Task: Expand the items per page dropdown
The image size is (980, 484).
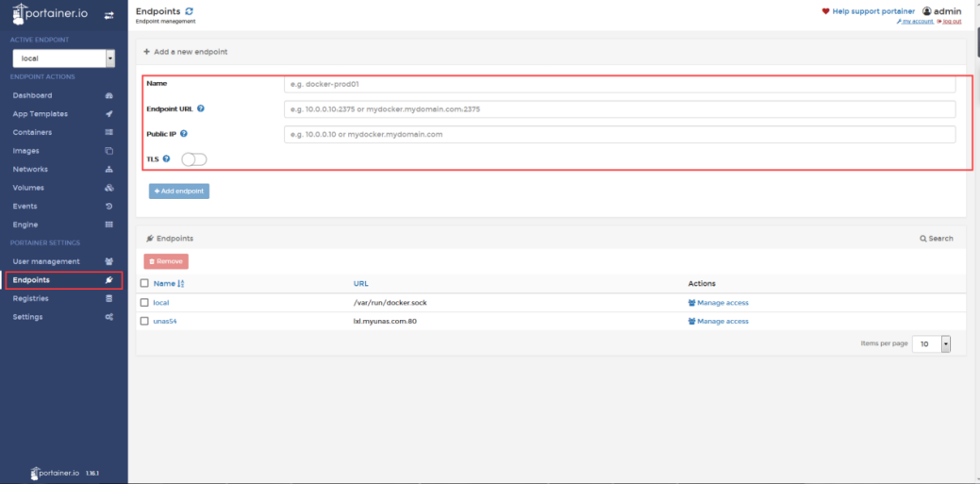Action: coord(931,344)
